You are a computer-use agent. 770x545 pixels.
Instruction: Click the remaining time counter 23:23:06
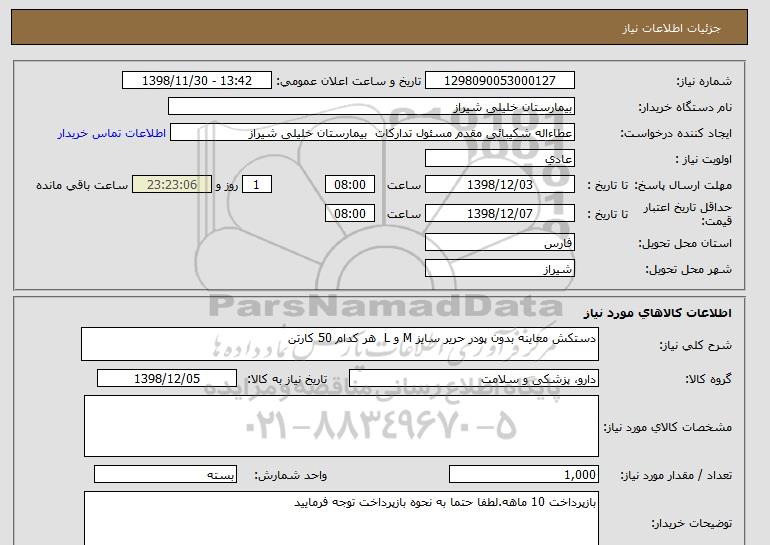pos(172,185)
